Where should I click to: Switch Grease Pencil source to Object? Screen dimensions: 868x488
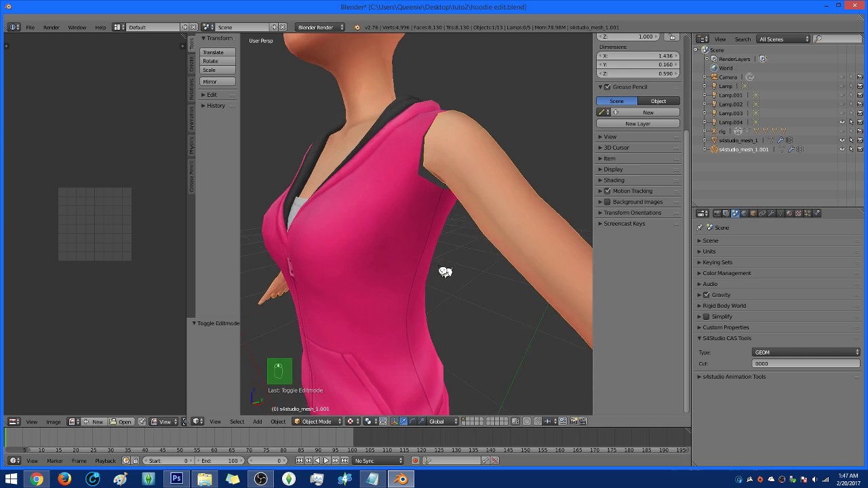(x=658, y=101)
